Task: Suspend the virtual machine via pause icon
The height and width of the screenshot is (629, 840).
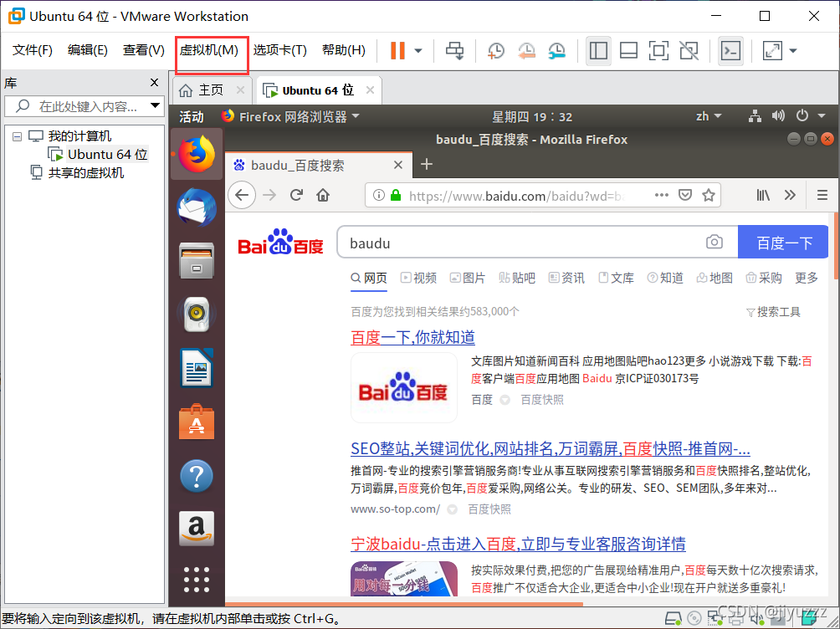Action: click(397, 50)
